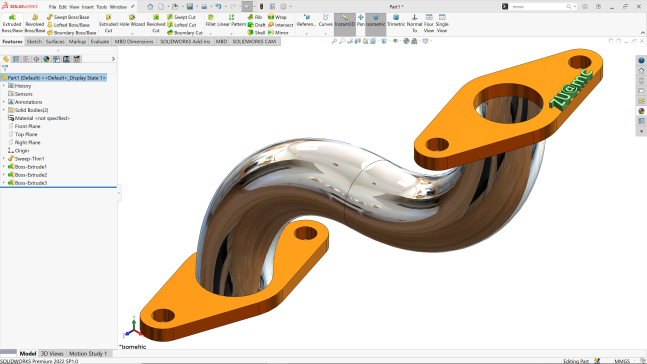This screenshot has width=647, height=364.
Task: Pin the menu bar with pushpin
Action: (132, 7)
